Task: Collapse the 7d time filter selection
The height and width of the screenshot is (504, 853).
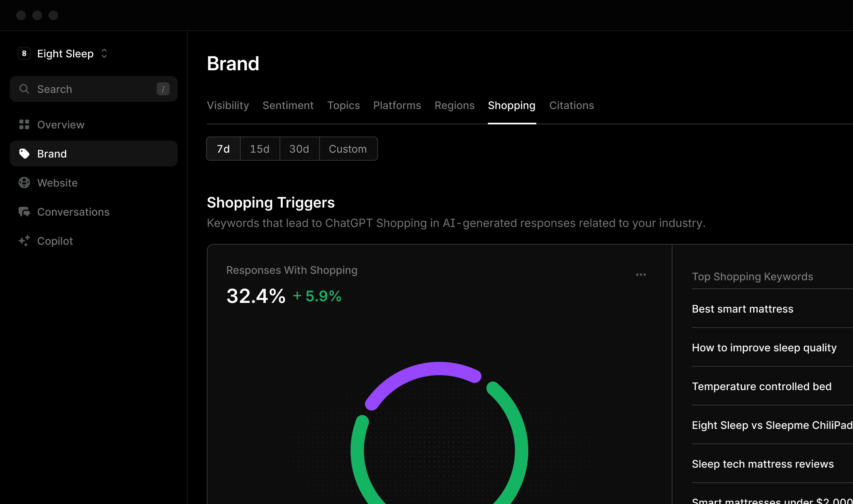Action: (223, 149)
